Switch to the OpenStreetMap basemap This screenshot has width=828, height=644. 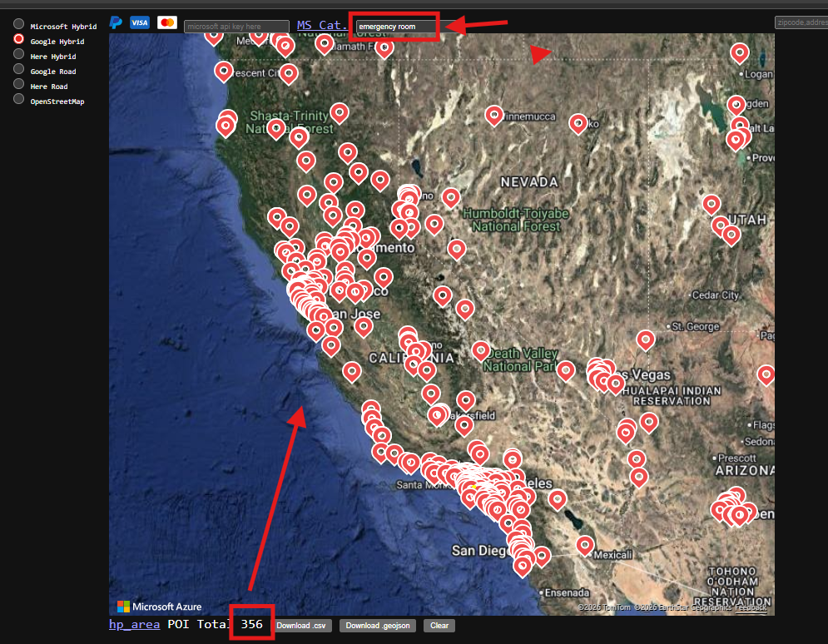pos(18,101)
